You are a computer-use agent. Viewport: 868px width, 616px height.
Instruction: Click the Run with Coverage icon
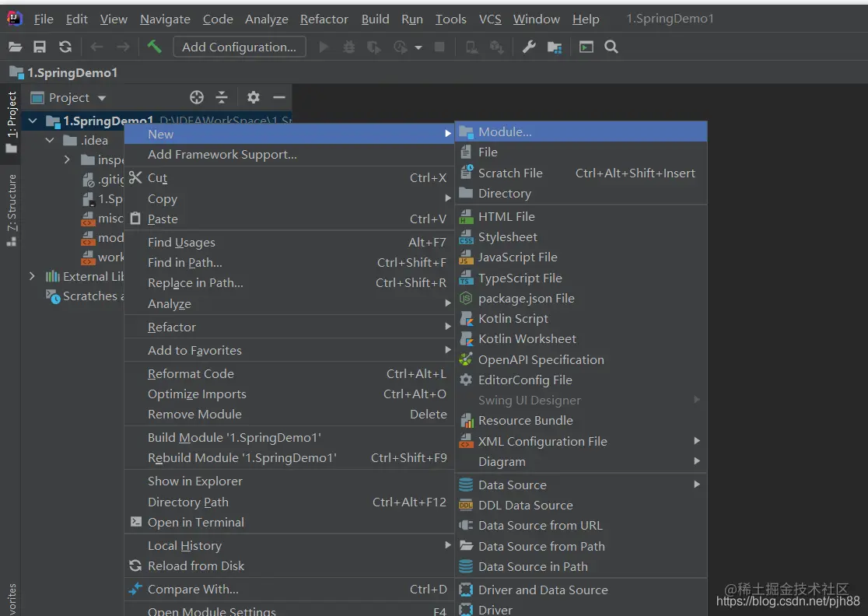(x=374, y=47)
